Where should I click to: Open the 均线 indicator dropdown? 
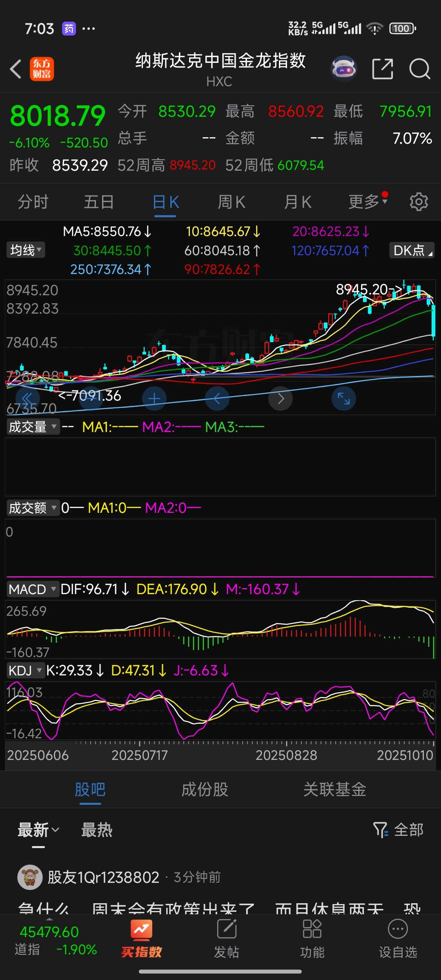click(26, 250)
